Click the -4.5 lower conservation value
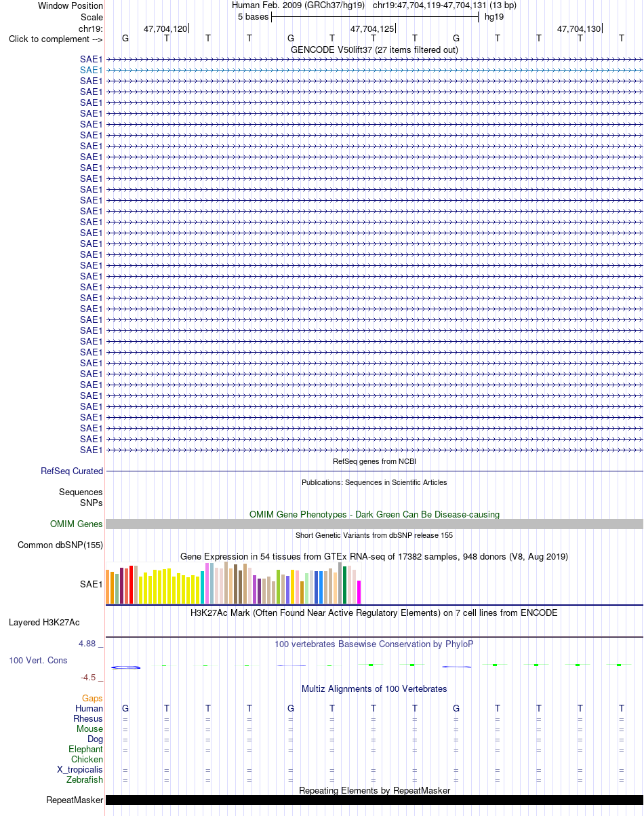The height and width of the screenshot is (816, 644). 91,677
